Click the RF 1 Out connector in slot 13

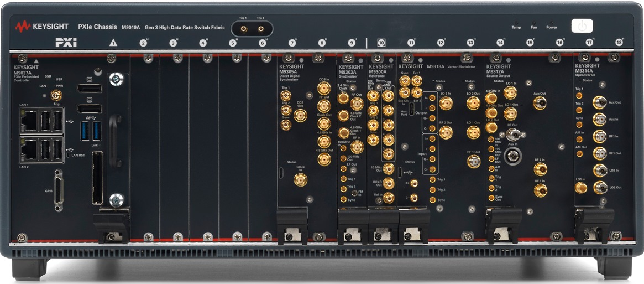(473, 161)
